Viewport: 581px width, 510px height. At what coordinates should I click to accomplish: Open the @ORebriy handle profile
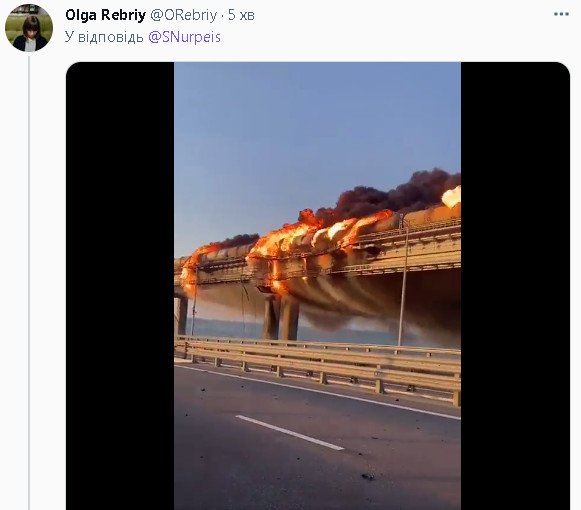[x=183, y=15]
